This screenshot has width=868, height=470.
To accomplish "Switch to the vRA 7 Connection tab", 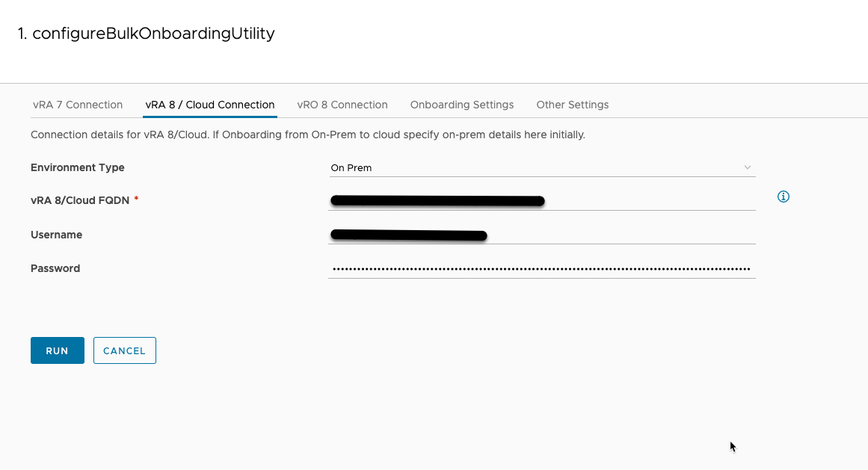I will point(78,105).
